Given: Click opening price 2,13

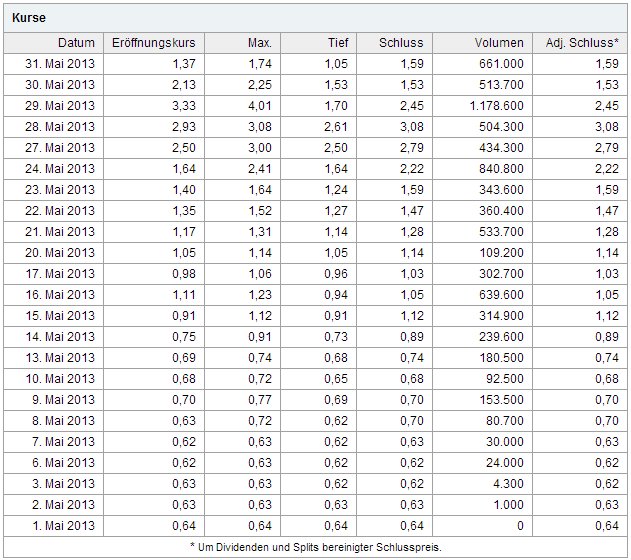Looking at the screenshot, I should point(184,84).
